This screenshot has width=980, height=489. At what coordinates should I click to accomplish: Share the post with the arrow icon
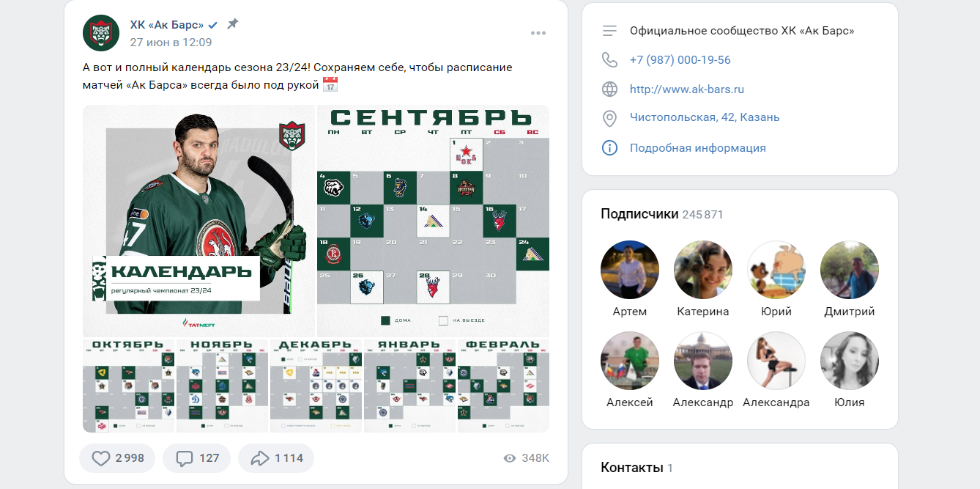tap(260, 458)
